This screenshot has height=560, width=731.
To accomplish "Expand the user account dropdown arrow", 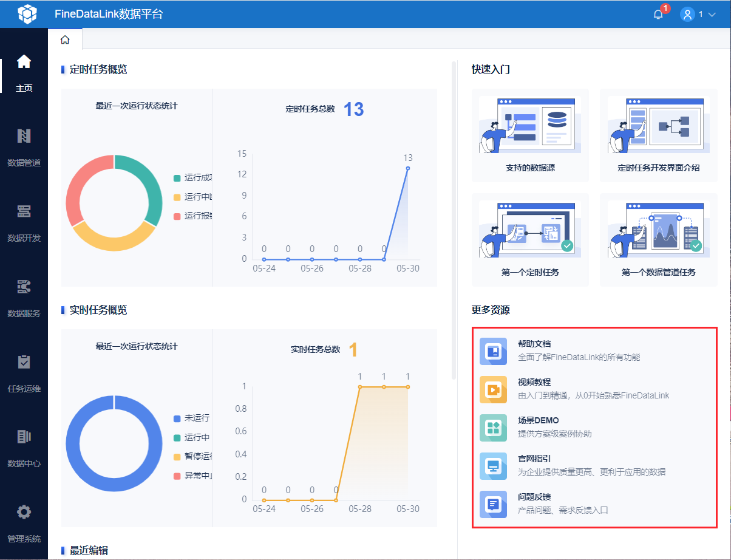I will (712, 15).
